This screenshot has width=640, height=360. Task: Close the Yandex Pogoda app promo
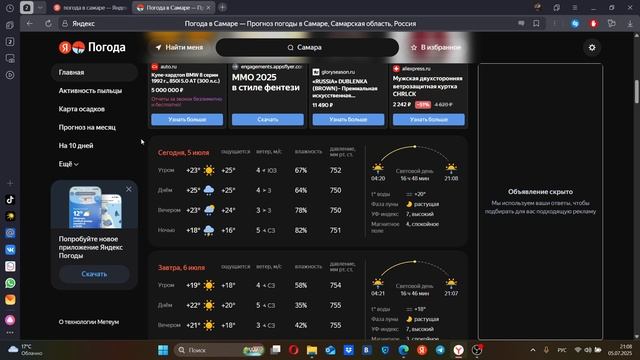pyautogui.click(x=129, y=189)
